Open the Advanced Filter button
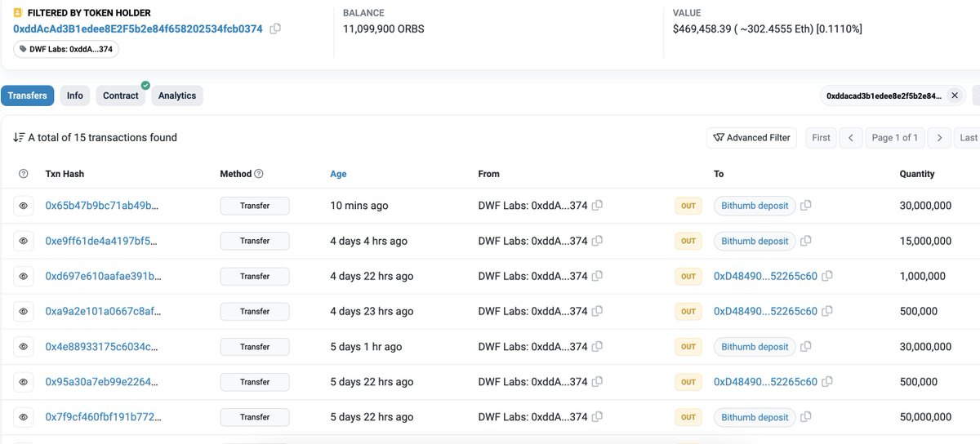The height and width of the screenshot is (444, 980). pyautogui.click(x=751, y=138)
